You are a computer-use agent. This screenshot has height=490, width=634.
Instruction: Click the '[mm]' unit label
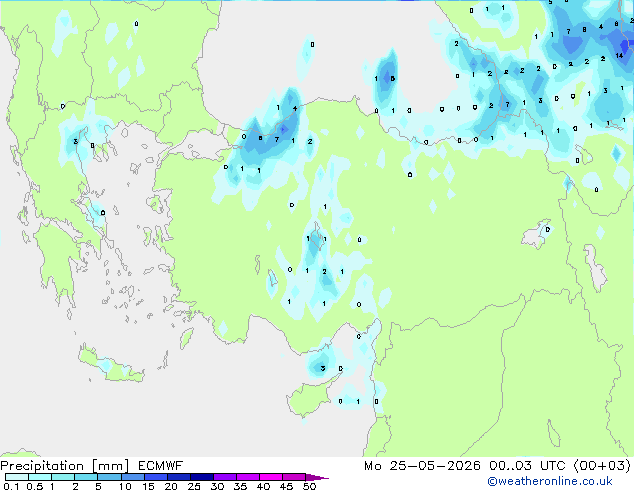click(110, 466)
